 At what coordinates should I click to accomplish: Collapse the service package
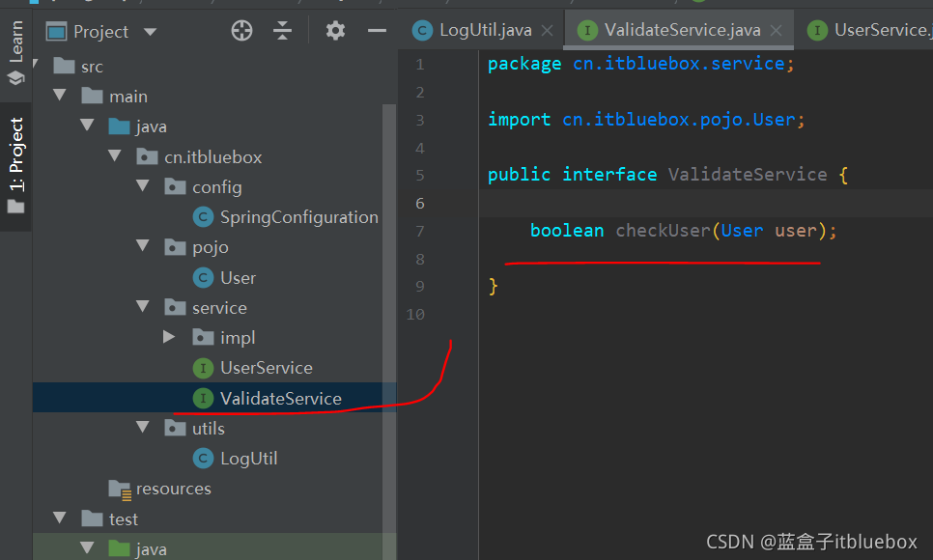tap(143, 306)
